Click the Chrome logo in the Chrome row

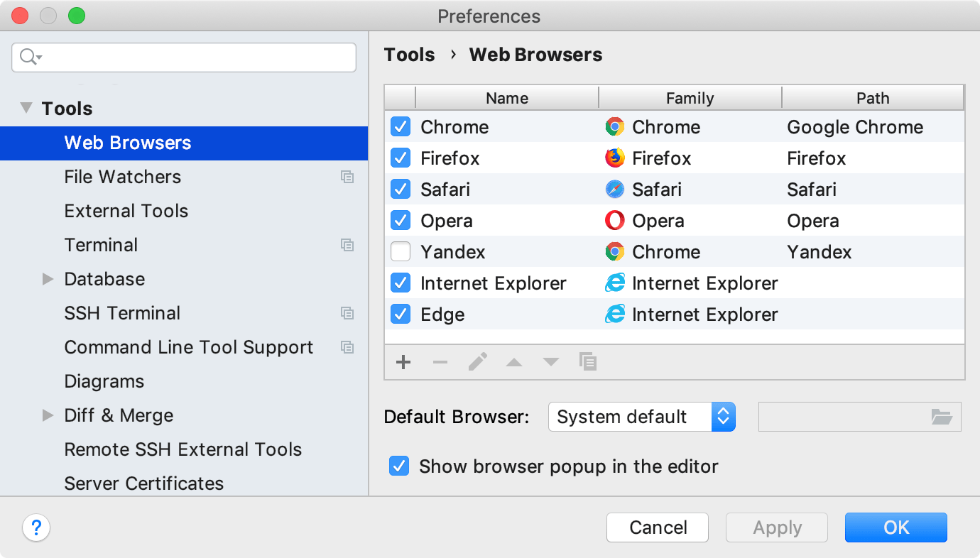tap(614, 127)
